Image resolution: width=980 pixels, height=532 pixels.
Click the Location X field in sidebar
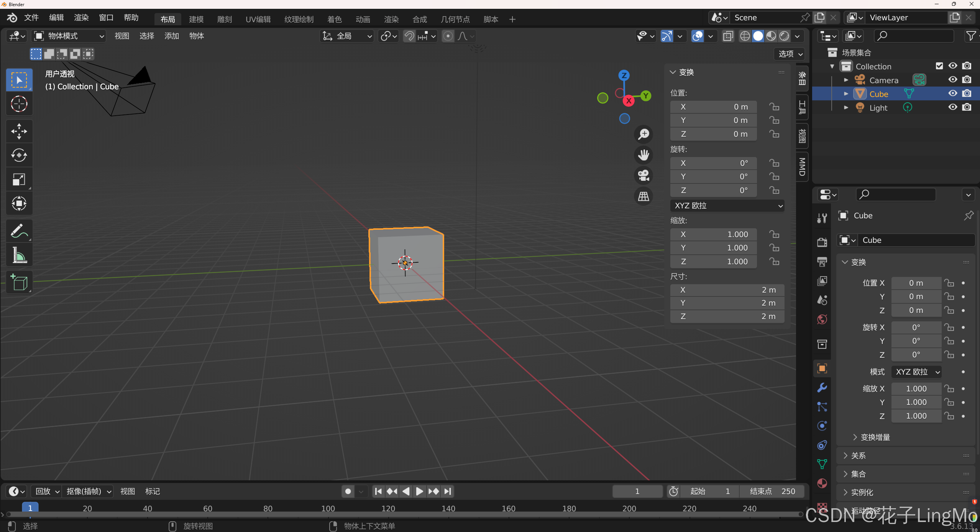[713, 107]
